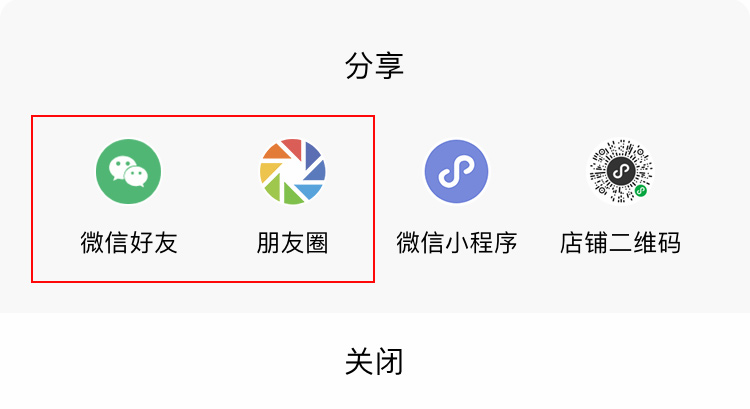Click the 分享 title at the top
Screen dimensions: 750x409
click(375, 66)
